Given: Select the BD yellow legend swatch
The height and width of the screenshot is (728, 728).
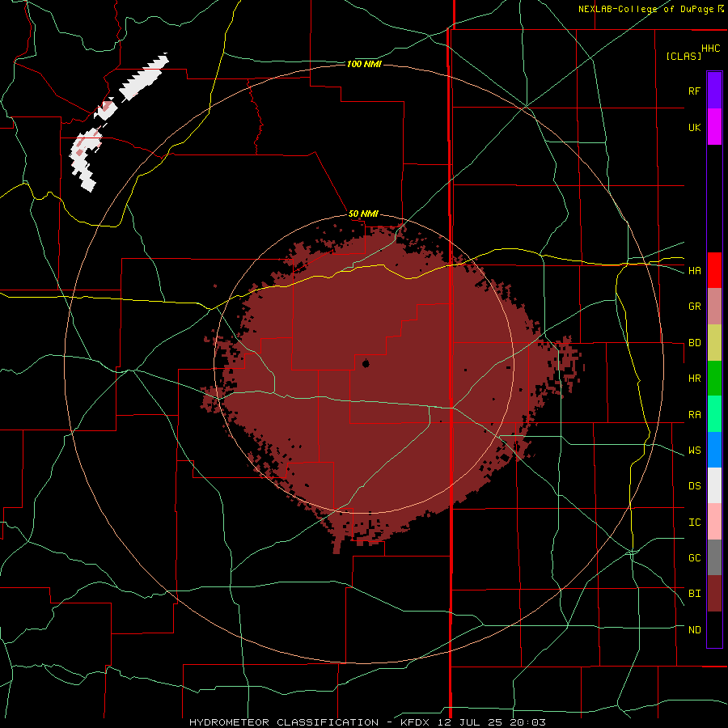Looking at the screenshot, I should pyautogui.click(x=714, y=343).
